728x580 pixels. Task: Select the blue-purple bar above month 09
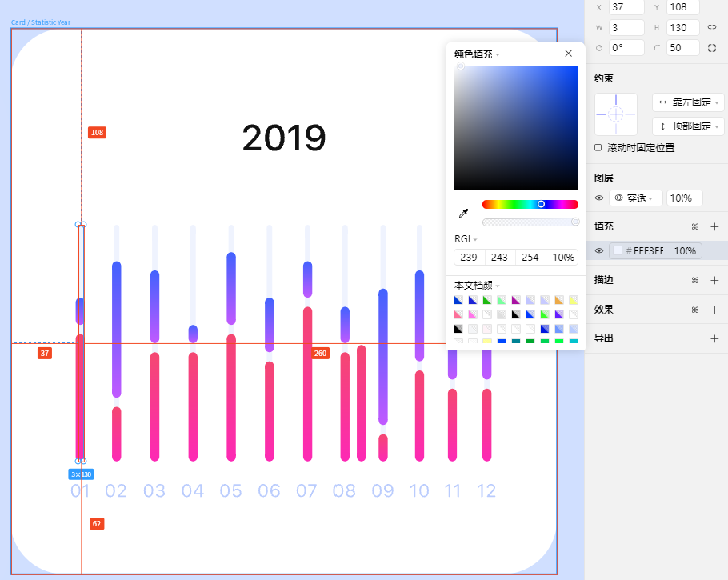383,357
